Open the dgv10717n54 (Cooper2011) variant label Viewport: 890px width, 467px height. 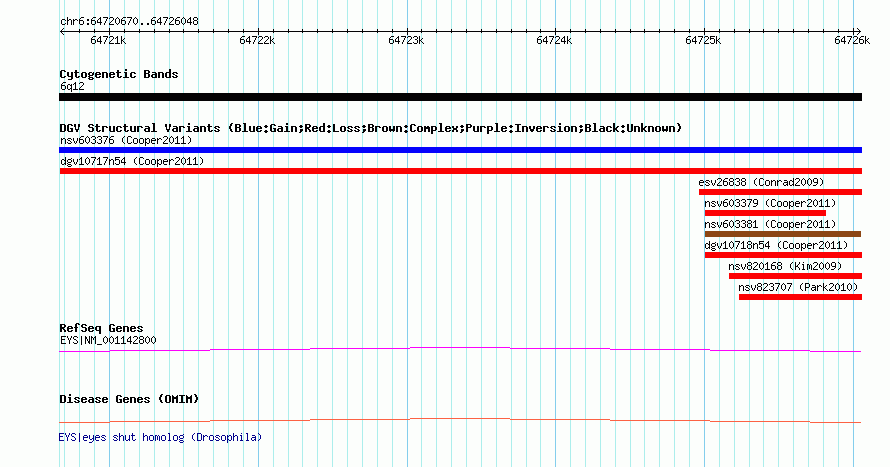pyautogui.click(x=132, y=161)
